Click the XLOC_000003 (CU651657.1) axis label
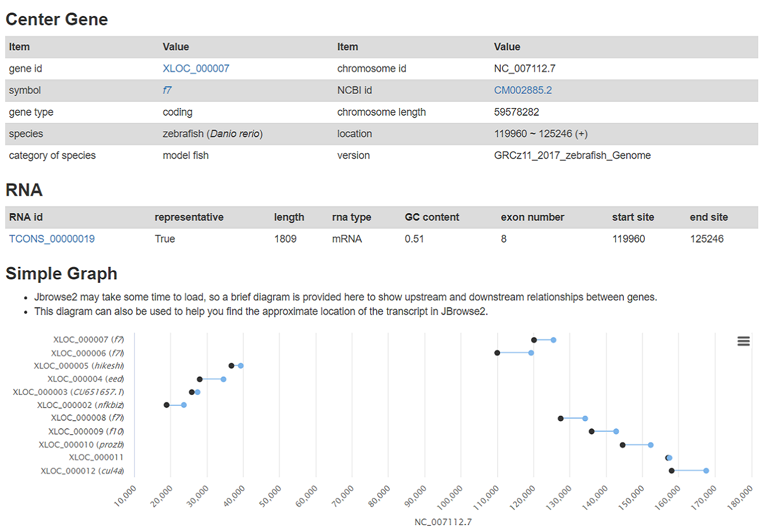The width and height of the screenshot is (764, 532). 68,392
